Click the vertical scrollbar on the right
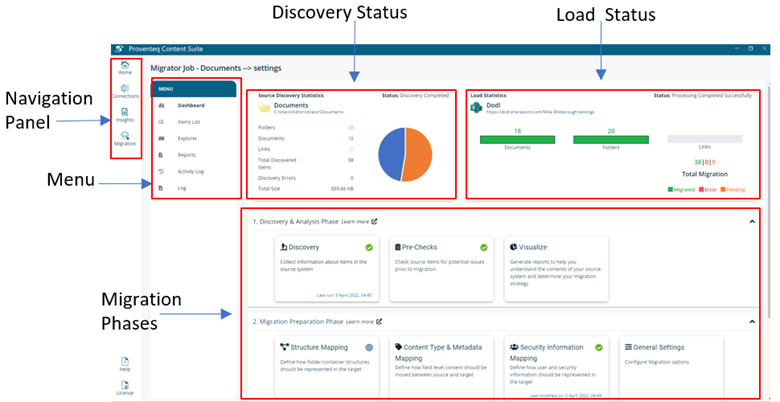The width and height of the screenshot is (780, 402). coord(769,199)
